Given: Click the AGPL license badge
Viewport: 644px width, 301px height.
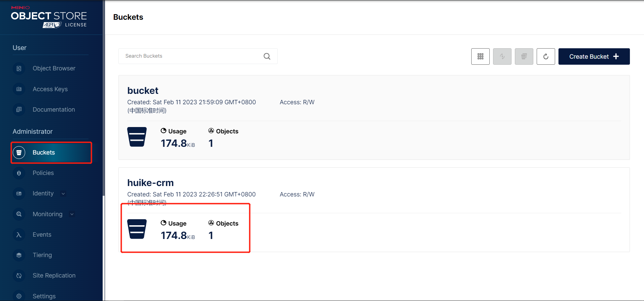Looking at the screenshot, I should pos(52,25).
